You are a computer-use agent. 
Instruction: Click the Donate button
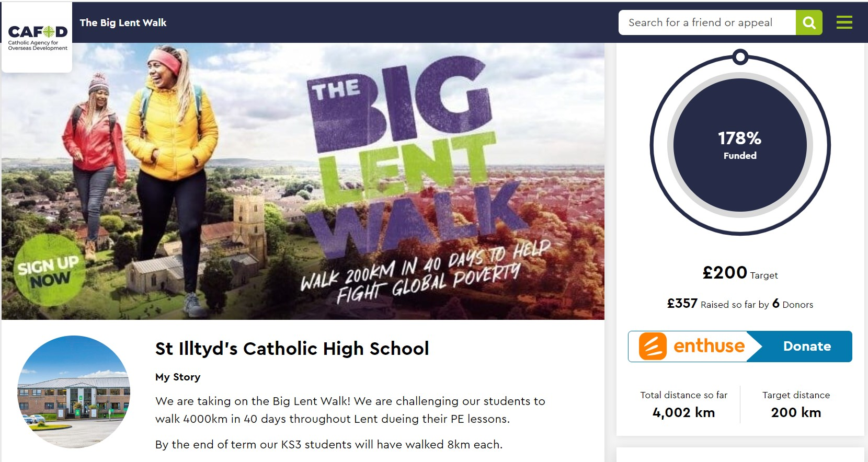(x=807, y=346)
